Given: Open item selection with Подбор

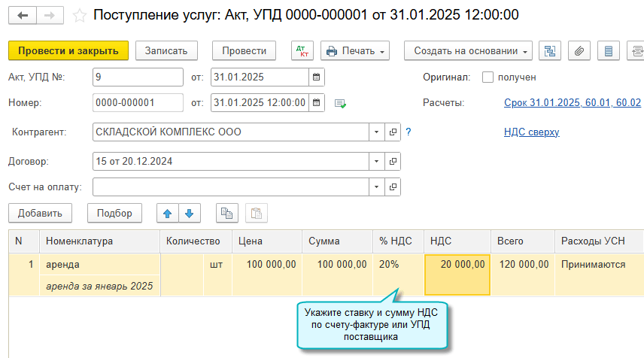Looking at the screenshot, I should point(114,214).
